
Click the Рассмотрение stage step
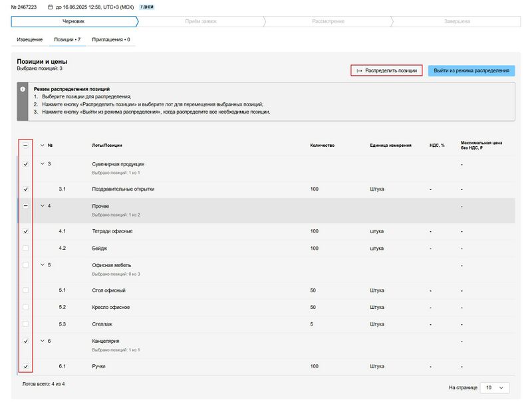point(328,21)
